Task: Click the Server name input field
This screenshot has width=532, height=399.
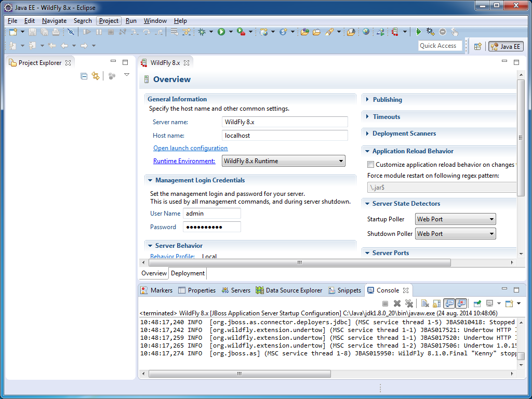Action: point(285,122)
